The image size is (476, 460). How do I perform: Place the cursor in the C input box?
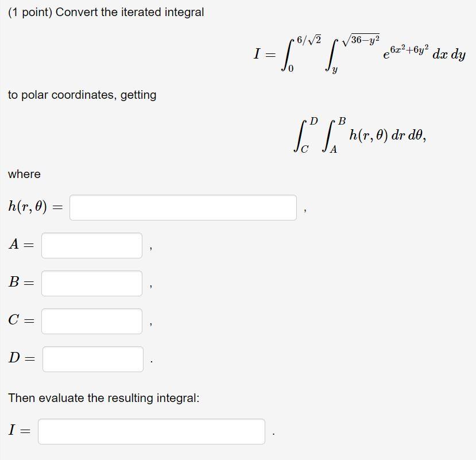[92, 321]
